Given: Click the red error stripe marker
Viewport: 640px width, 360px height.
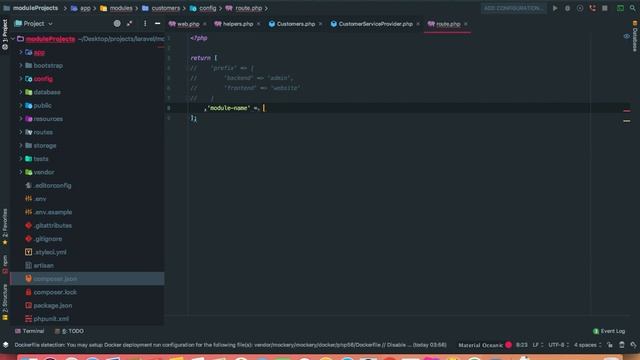Looking at the screenshot, I should point(627,111).
